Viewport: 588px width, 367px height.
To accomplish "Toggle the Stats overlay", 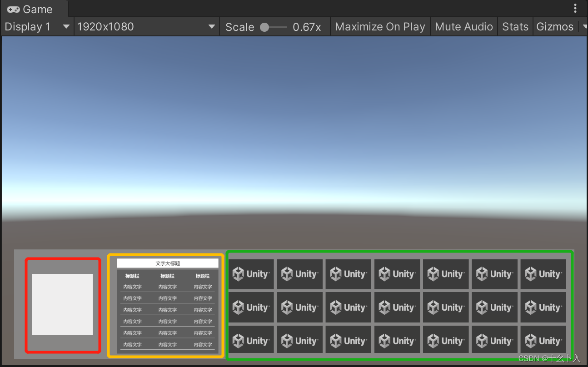I will coord(515,27).
